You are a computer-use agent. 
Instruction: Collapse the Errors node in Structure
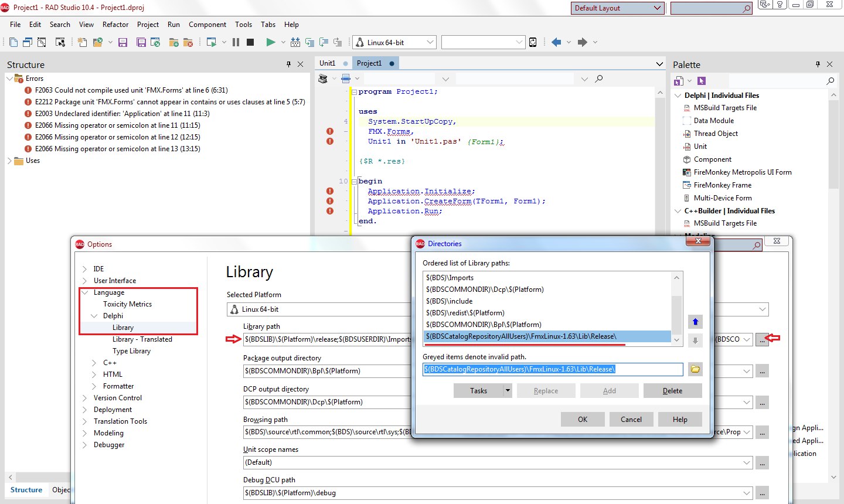pyautogui.click(x=10, y=79)
